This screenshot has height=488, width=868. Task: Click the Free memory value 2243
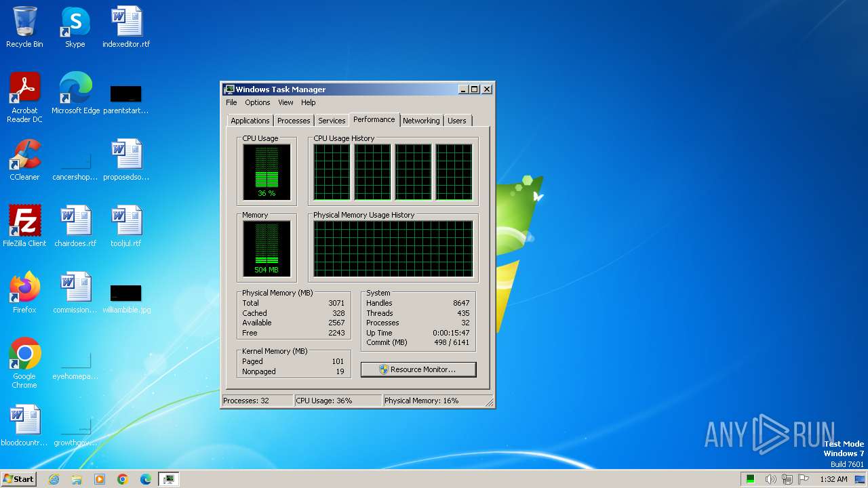(337, 333)
